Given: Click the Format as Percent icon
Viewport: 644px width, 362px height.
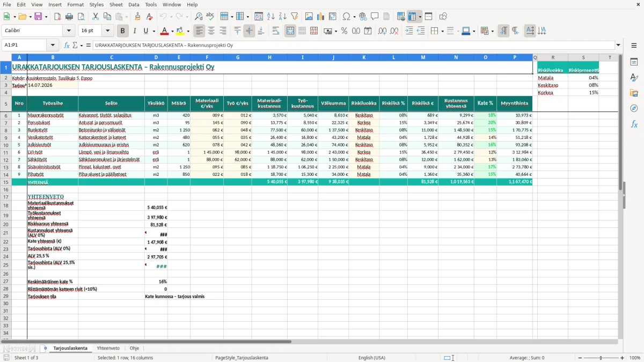Looking at the screenshot, I should pos(344,31).
